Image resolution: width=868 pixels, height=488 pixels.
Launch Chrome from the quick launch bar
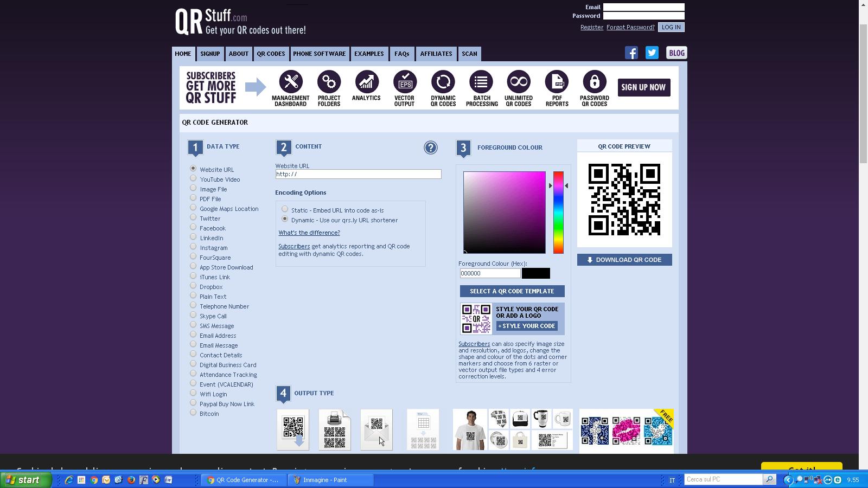[93, 480]
